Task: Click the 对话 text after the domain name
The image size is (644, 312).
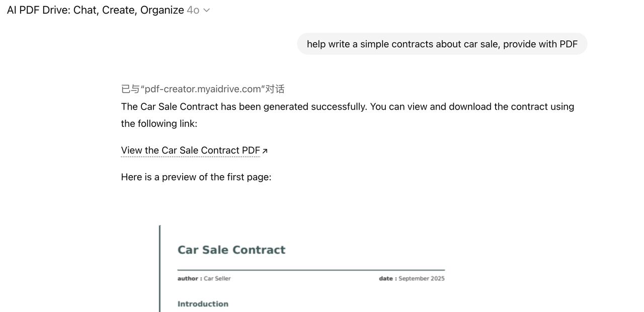Action: (x=275, y=89)
